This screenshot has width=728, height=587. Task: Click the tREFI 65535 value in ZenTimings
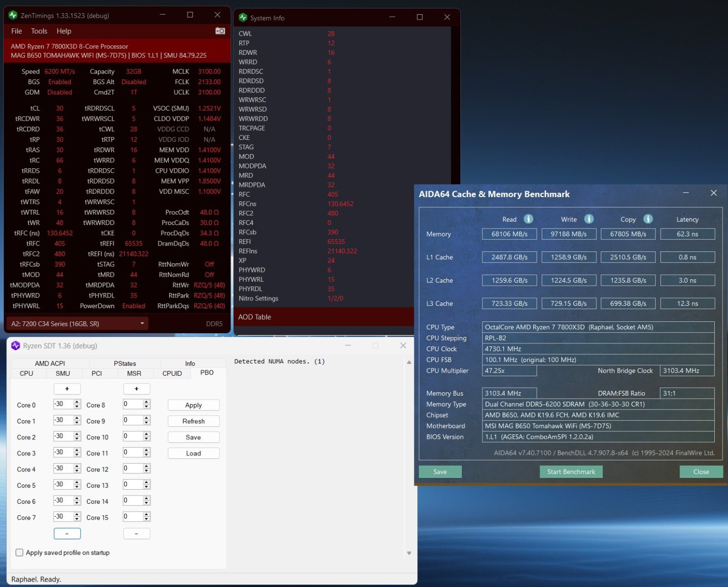tap(134, 243)
